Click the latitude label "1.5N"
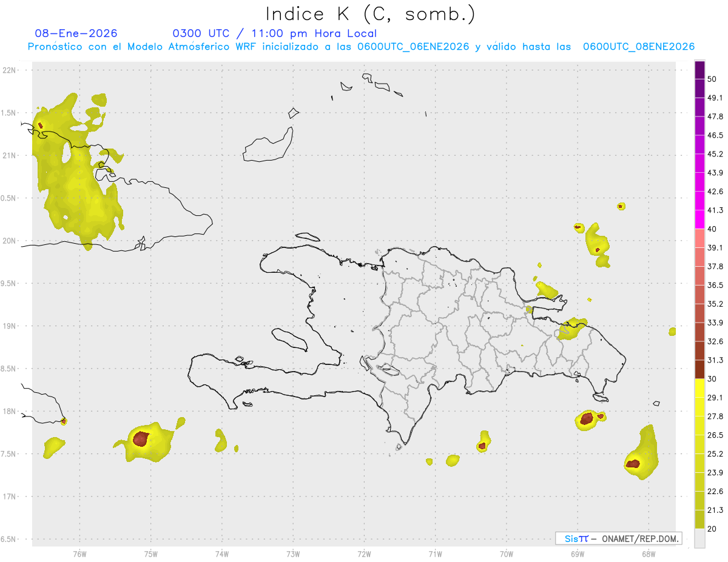The image size is (728, 562). tap(10, 113)
